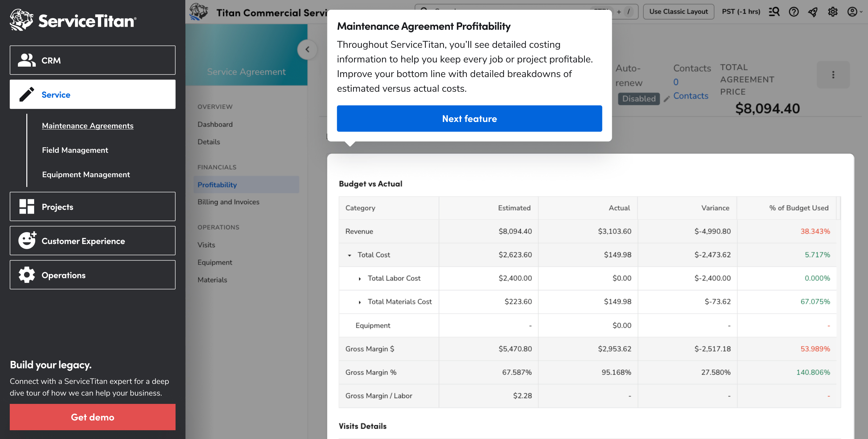This screenshot has height=439, width=868.
Task: Click the rocket icon in top bar
Action: pos(813,12)
